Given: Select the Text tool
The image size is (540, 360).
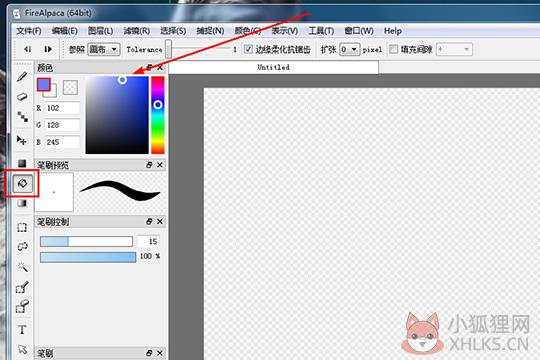Looking at the screenshot, I should (22, 330).
